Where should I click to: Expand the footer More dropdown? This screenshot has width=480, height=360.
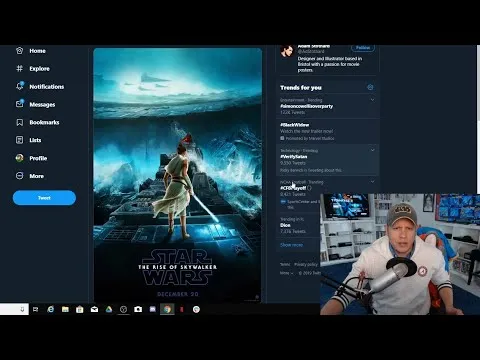(287, 273)
